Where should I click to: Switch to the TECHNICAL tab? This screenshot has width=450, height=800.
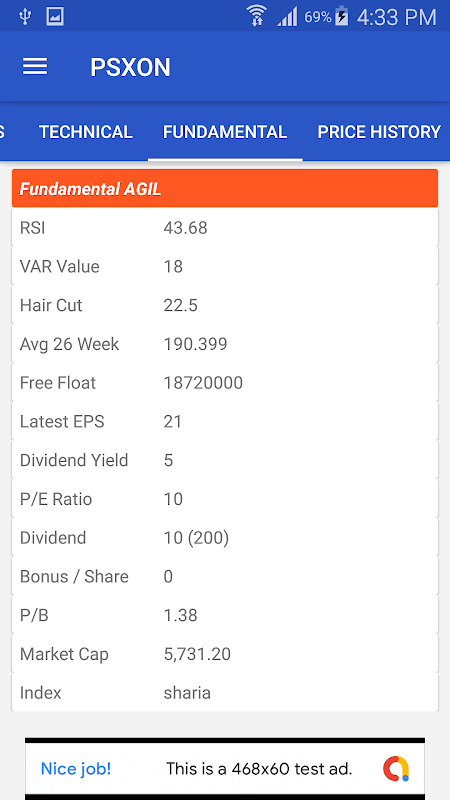point(86,132)
